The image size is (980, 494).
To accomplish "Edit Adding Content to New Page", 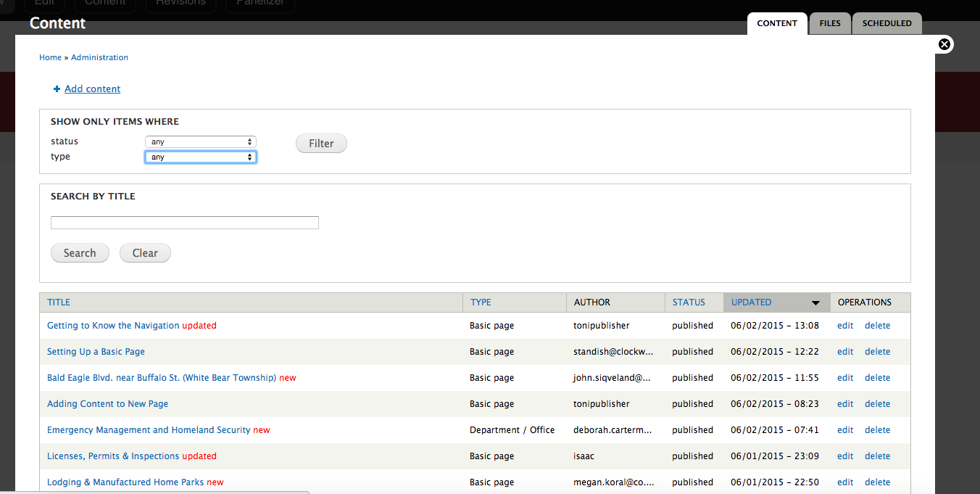I will 845,404.
